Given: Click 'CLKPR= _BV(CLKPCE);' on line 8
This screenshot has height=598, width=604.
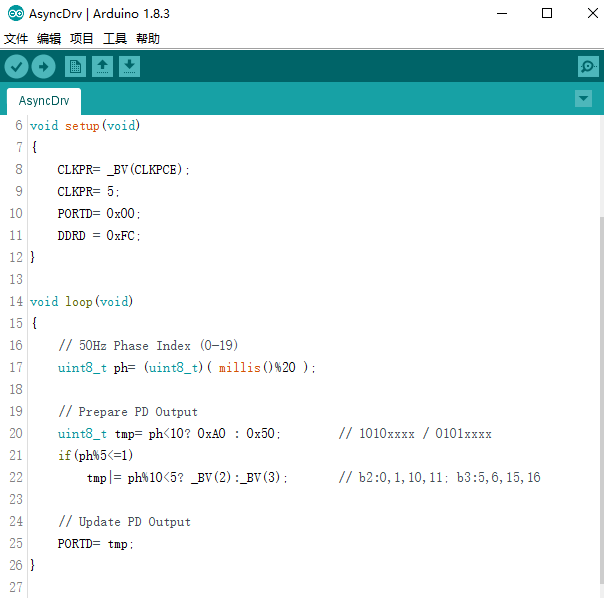Looking at the screenshot, I should tap(123, 170).
